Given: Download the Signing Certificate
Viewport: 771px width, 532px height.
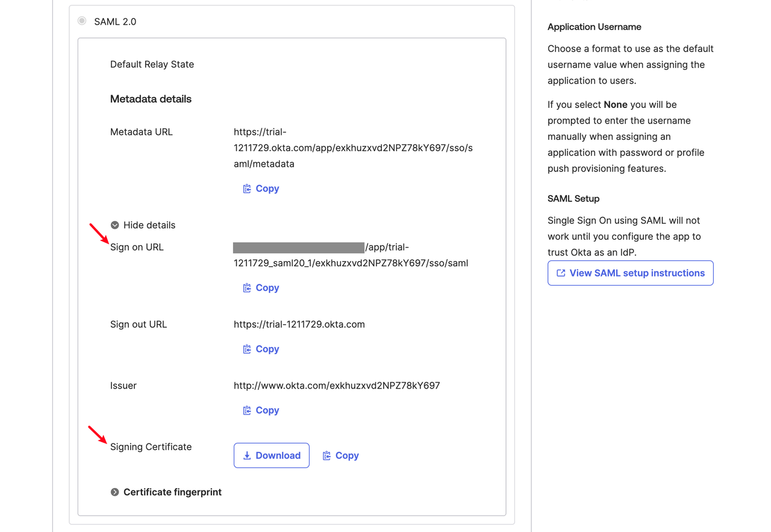Looking at the screenshot, I should click(272, 455).
